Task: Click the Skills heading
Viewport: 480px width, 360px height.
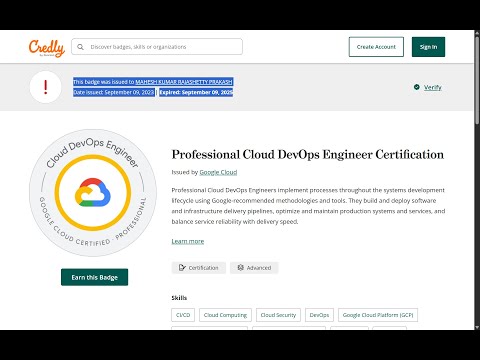Action: [x=179, y=298]
